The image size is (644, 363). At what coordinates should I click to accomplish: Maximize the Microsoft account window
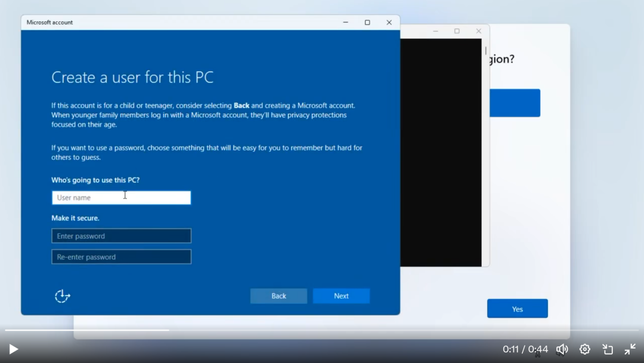[x=367, y=22]
